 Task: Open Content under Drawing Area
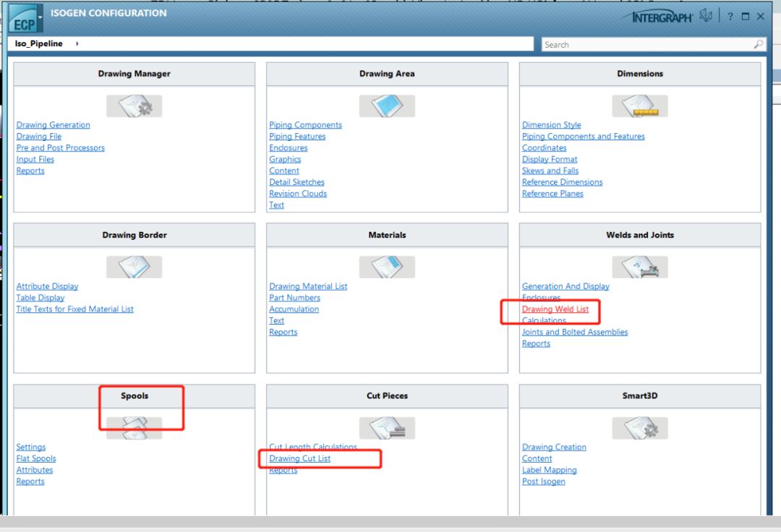284,171
